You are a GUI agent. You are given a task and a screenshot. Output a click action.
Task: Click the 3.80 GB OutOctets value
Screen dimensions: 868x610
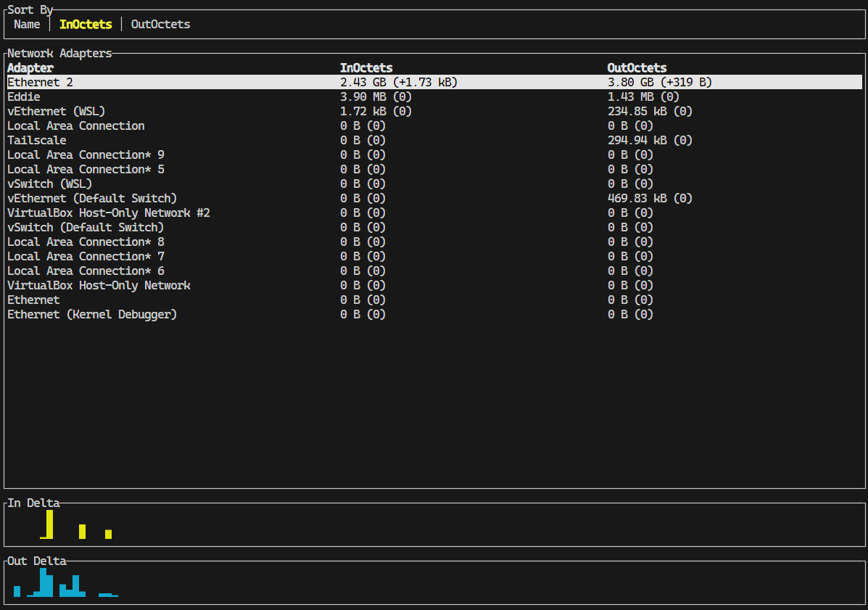[x=660, y=82]
